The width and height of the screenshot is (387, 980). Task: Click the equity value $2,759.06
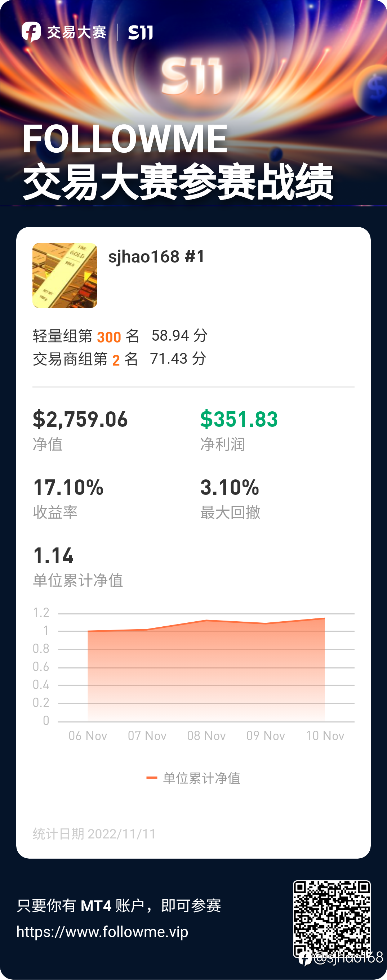[80, 419]
